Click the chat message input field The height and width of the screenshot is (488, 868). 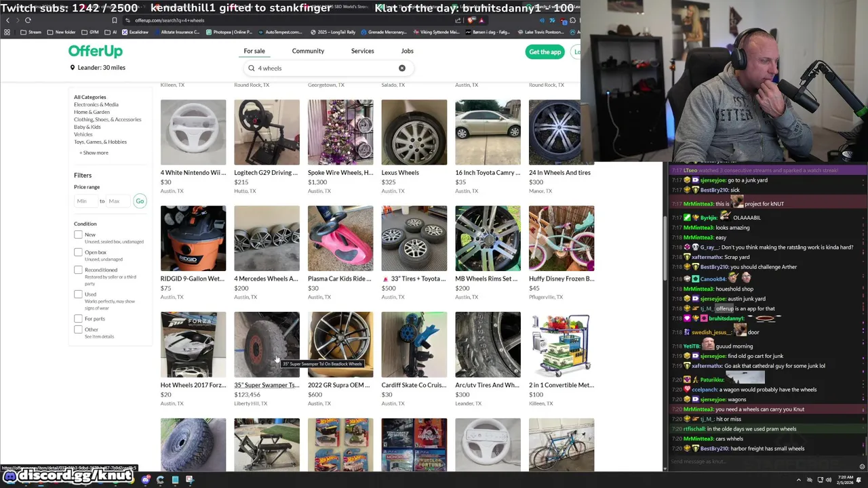click(759, 462)
